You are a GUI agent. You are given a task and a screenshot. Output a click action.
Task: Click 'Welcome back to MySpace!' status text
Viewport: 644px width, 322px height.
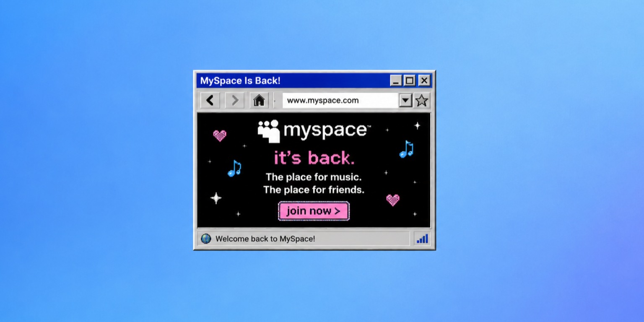[x=265, y=239]
